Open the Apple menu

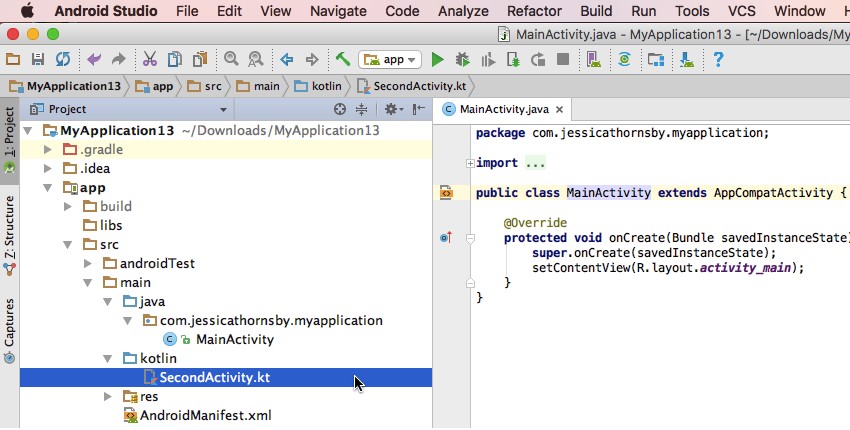[27, 10]
